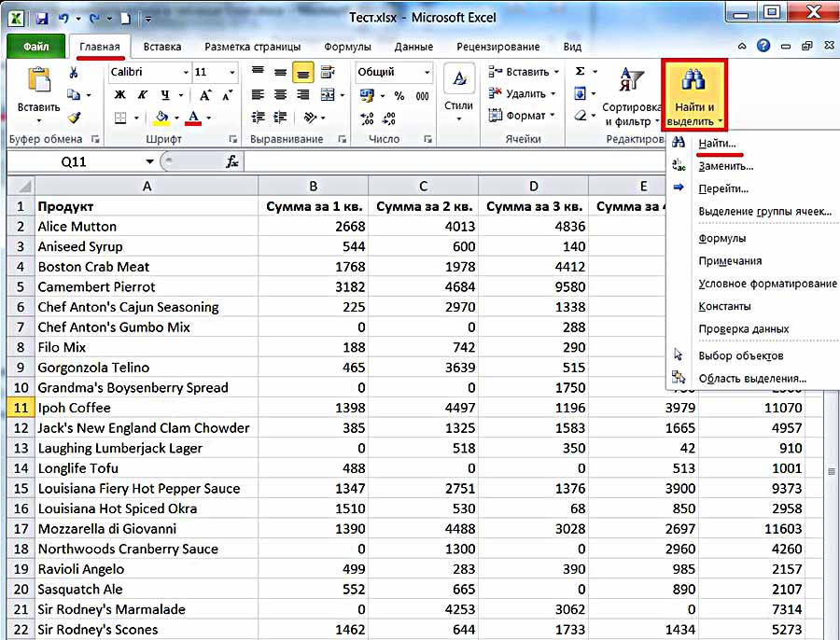Increase decimal places icon
840x640 pixels.
pos(367,118)
